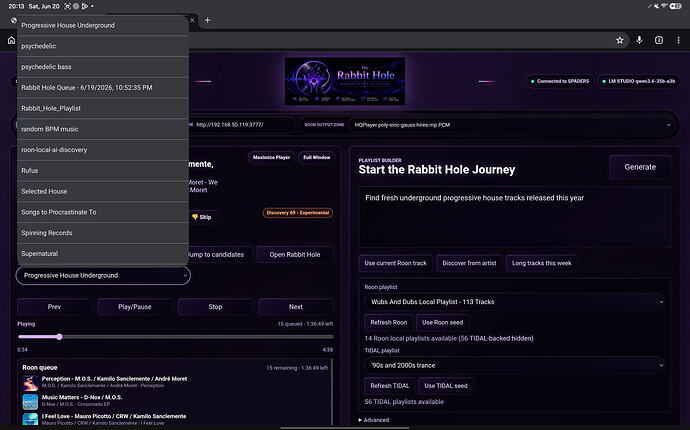Click the playback progress slider handle

[59, 337]
